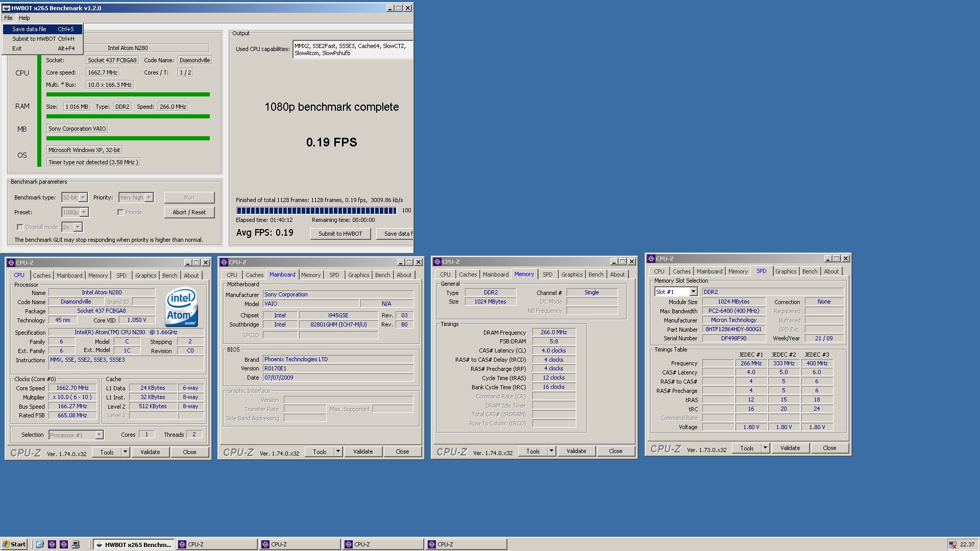Click the 22.37 system clock
This screenshot has height=551, width=980.
967,544
